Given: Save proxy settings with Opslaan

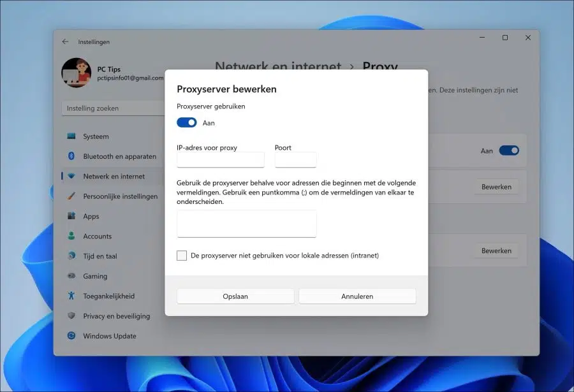Looking at the screenshot, I should 235,296.
